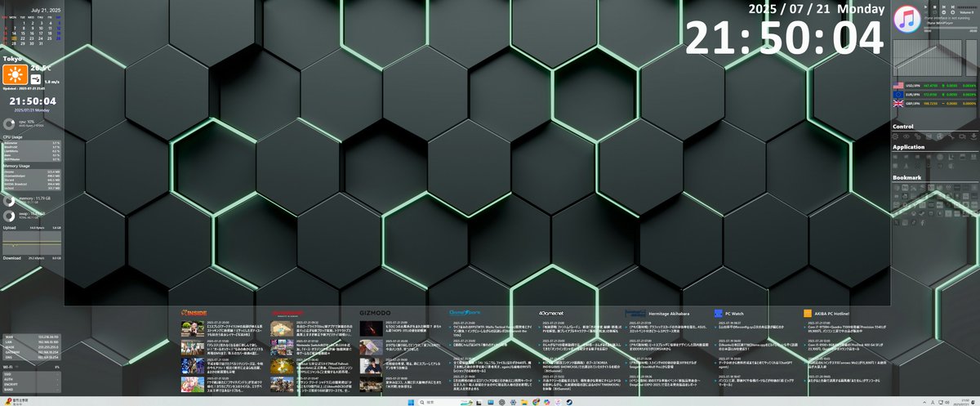Open the Game Spark feed logo

tap(464, 312)
